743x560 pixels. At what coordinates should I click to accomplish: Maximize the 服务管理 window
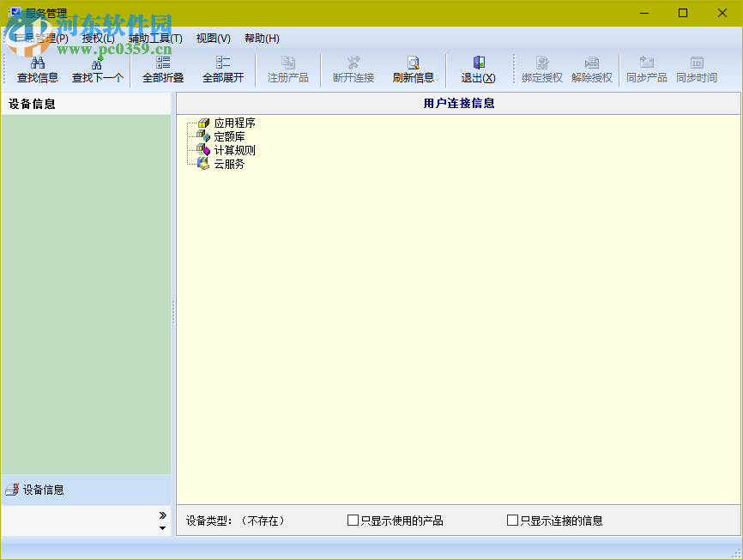point(683,13)
